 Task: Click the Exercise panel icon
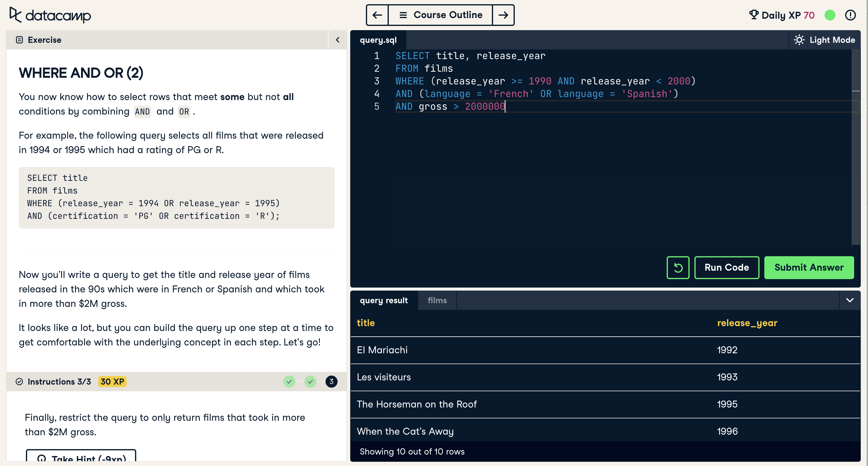coord(20,40)
